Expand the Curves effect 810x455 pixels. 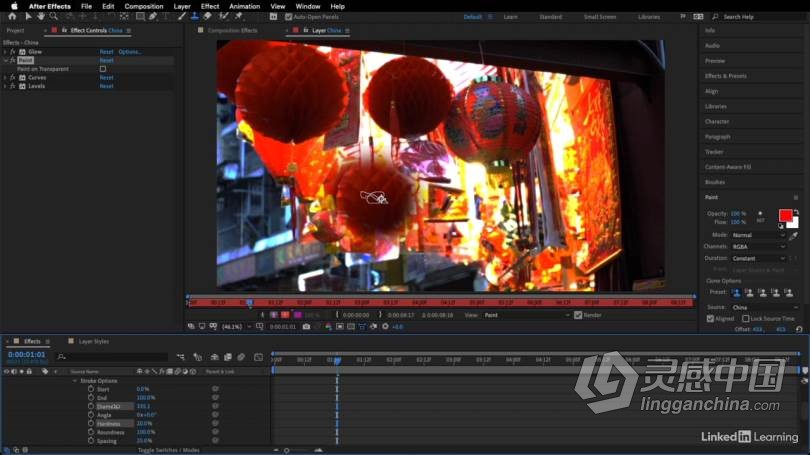5,77
